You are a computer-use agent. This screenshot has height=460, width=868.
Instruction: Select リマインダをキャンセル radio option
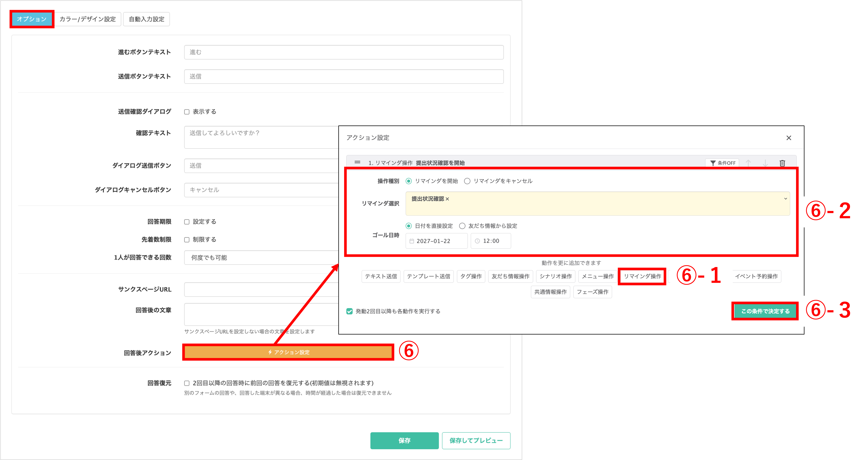467,181
